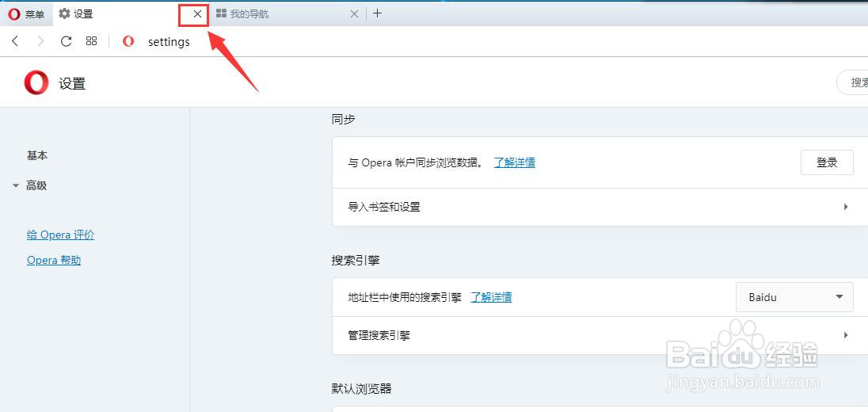
Task: Expand 管理搜索引擎 arrow
Action: coord(846,335)
